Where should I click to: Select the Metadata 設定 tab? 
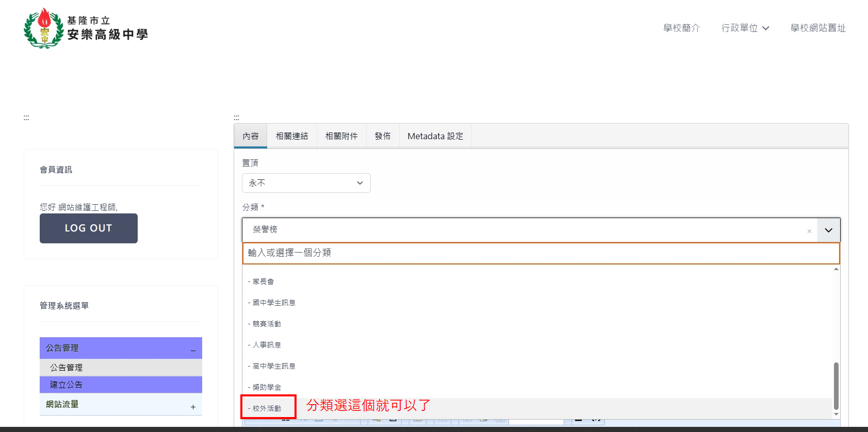(x=435, y=136)
